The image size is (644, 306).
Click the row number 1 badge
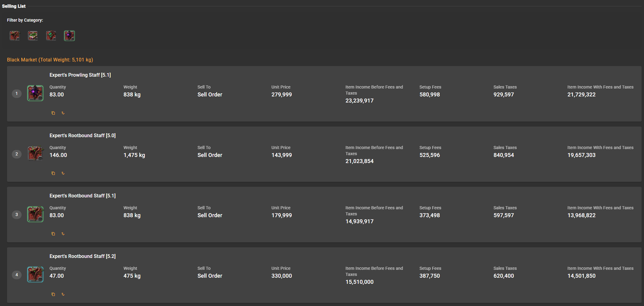point(17,93)
